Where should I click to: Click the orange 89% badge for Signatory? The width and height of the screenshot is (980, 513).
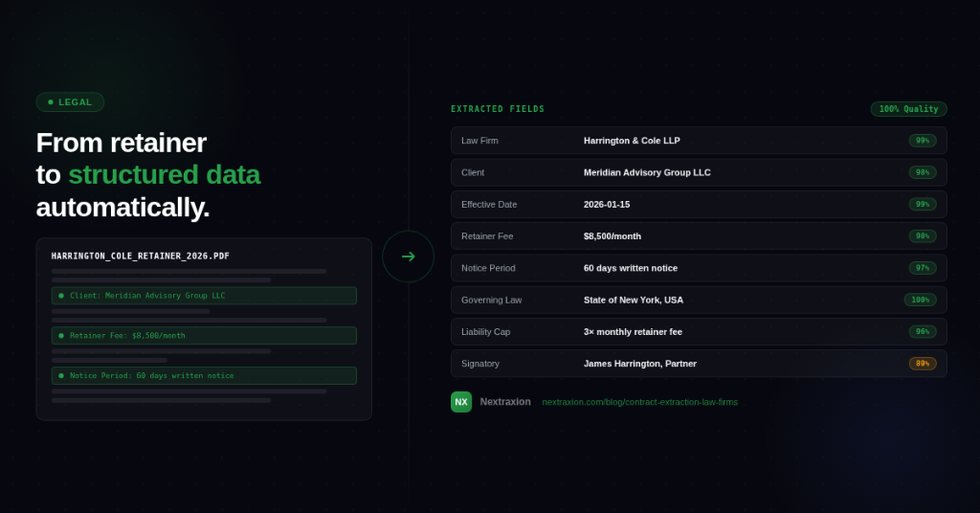point(923,364)
